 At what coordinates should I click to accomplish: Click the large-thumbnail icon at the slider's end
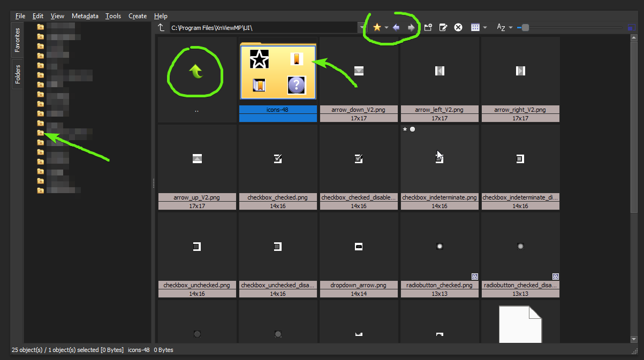(x=632, y=27)
